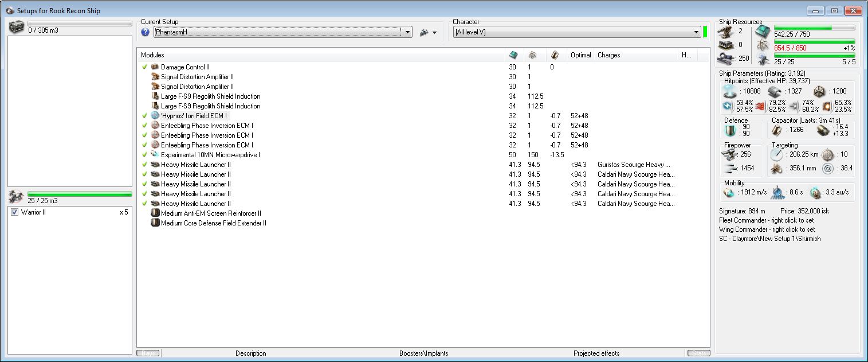Click the drone icon in Ship Resources beside 25 / 25
Viewport: 868px width, 362px height.
click(762, 59)
